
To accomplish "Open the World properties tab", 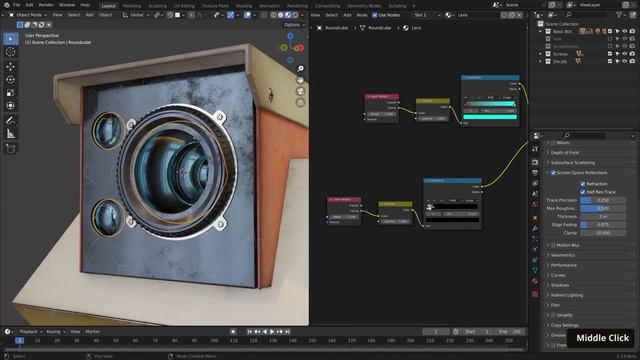I will [x=535, y=204].
